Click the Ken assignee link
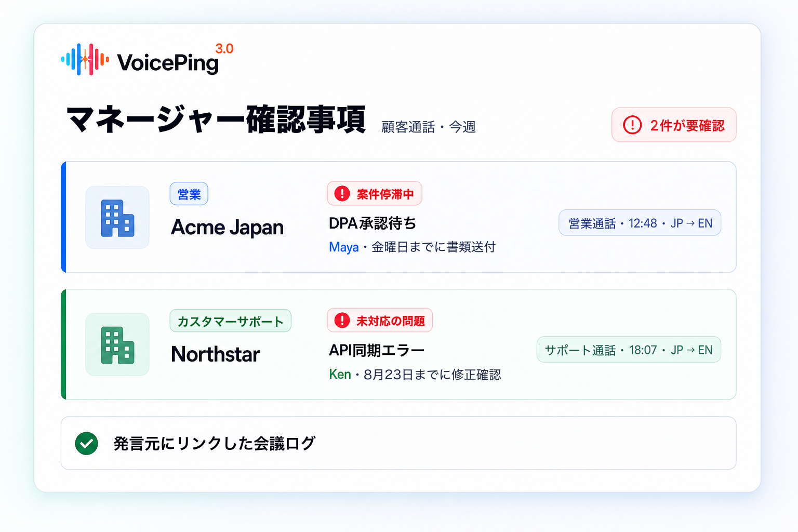This screenshot has width=798, height=532. [340, 375]
